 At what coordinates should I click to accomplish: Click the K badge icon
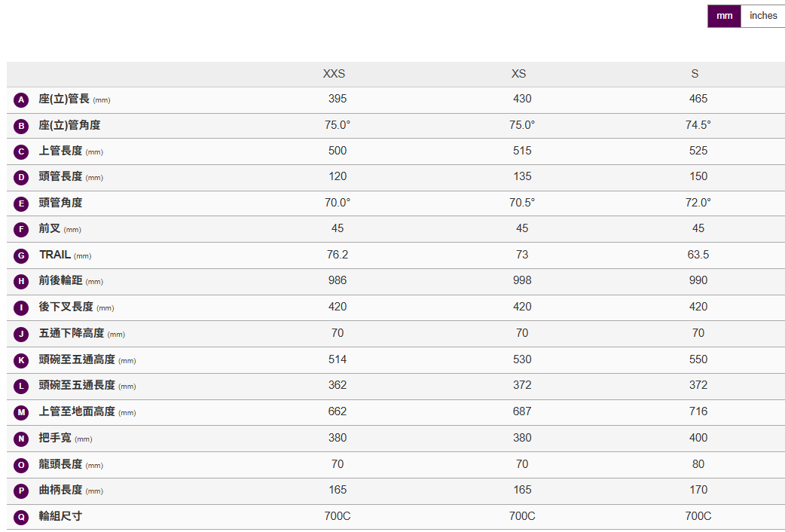tap(21, 360)
